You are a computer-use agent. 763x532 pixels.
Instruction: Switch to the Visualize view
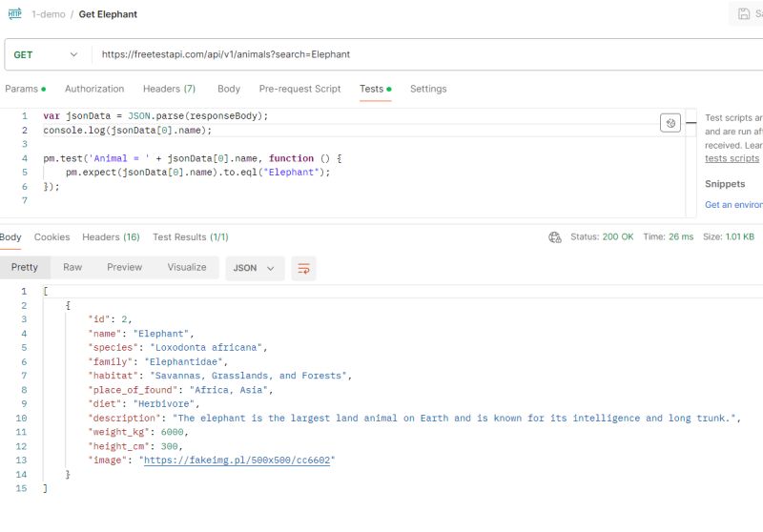(187, 268)
